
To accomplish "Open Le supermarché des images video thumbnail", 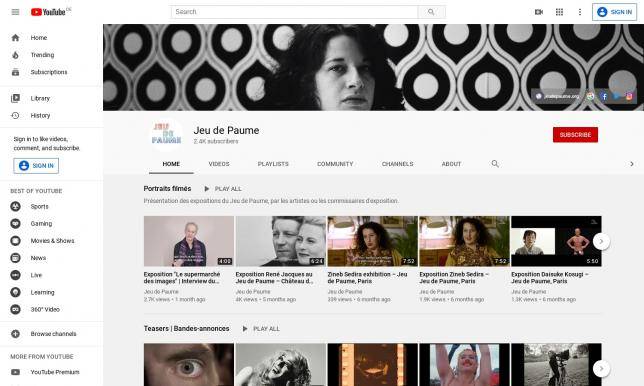I will pyautogui.click(x=189, y=241).
